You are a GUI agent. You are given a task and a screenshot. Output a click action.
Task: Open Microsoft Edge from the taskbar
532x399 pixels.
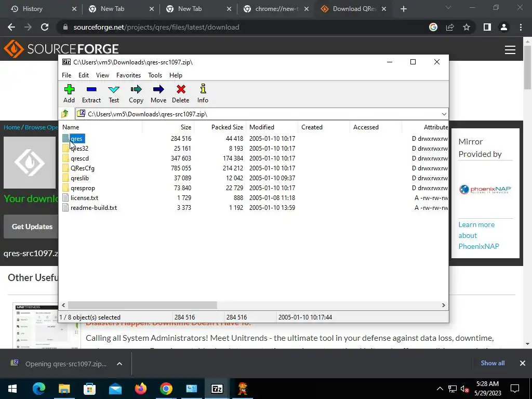pyautogui.click(x=38, y=389)
